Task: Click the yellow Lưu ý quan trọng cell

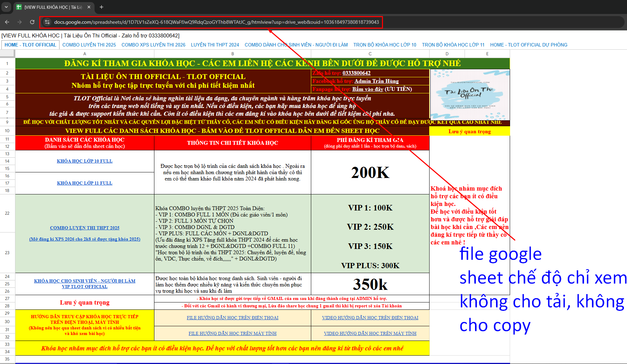Action: coord(469,131)
